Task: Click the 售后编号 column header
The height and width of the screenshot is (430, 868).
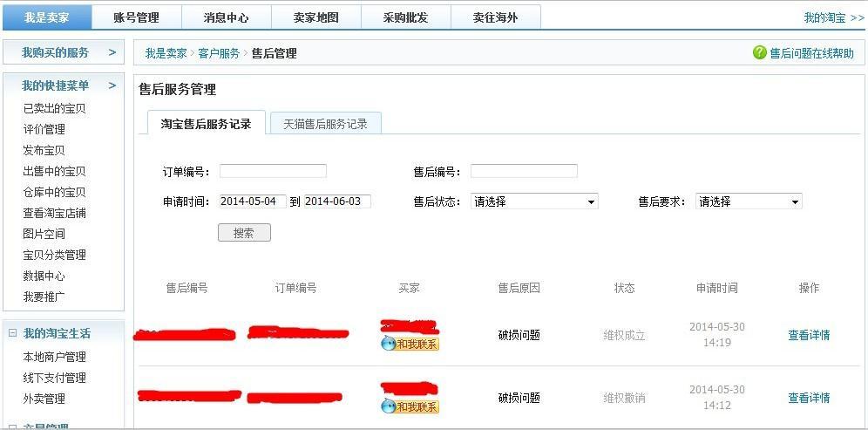Action: coord(187,288)
